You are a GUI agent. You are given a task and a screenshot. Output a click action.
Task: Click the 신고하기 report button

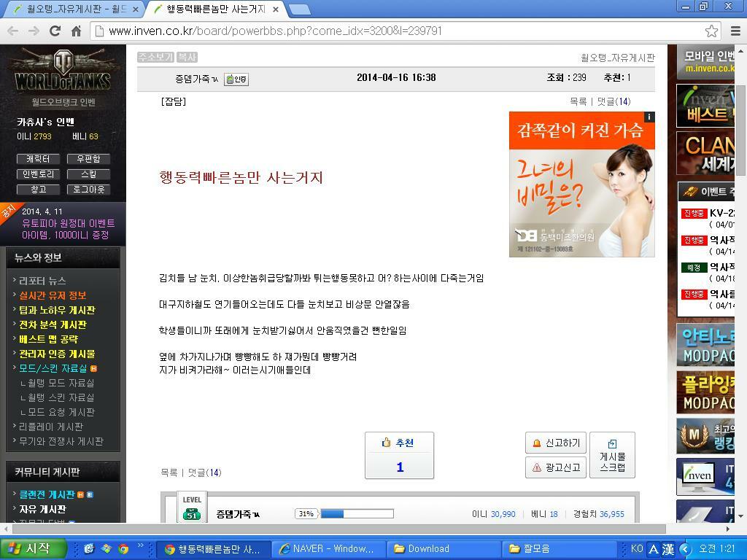point(556,443)
